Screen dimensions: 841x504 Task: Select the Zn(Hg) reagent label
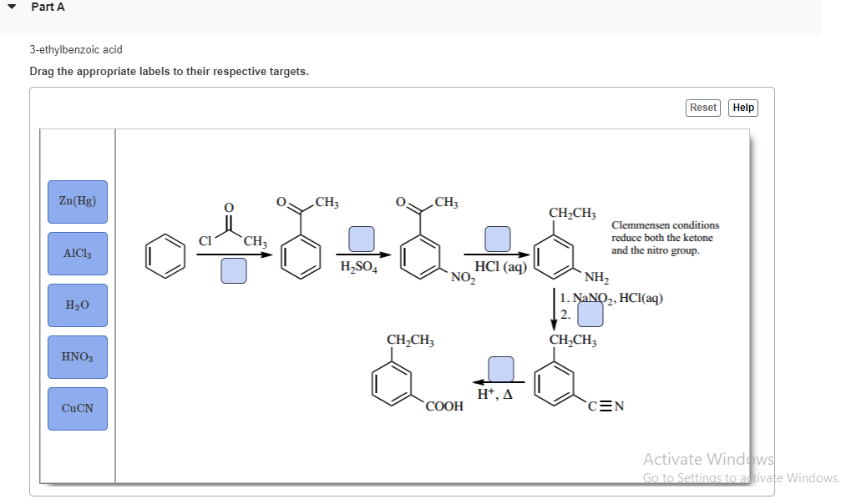tap(77, 202)
